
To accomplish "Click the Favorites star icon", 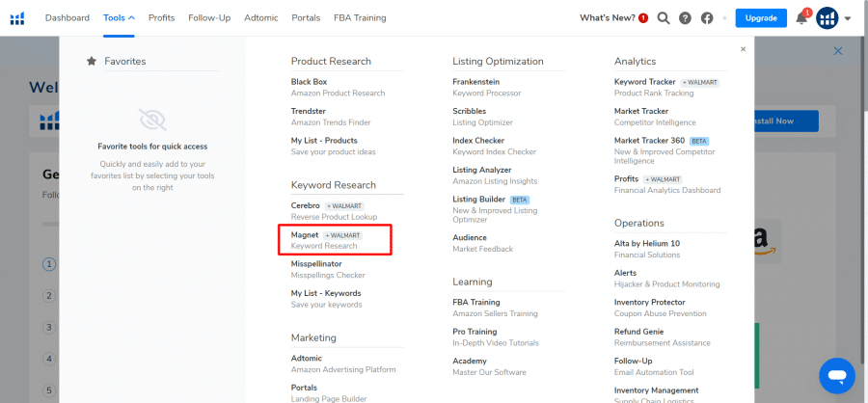I will pos(92,61).
